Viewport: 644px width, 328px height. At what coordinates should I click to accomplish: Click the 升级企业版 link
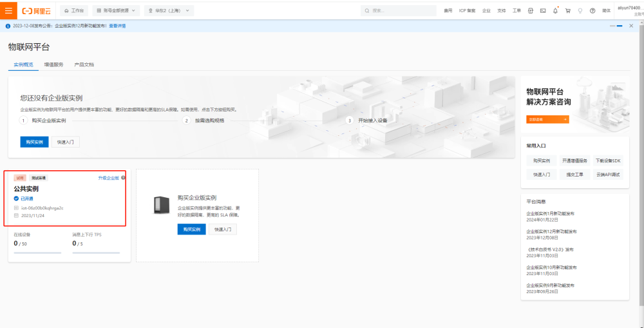click(108, 178)
